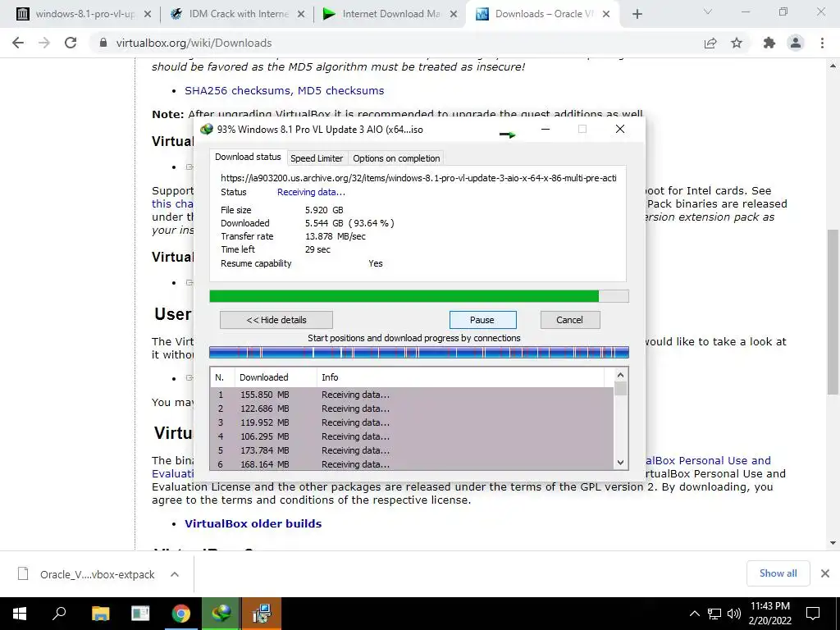Select connection 3 row with 119.952 MB
840x630 pixels.
tap(412, 422)
